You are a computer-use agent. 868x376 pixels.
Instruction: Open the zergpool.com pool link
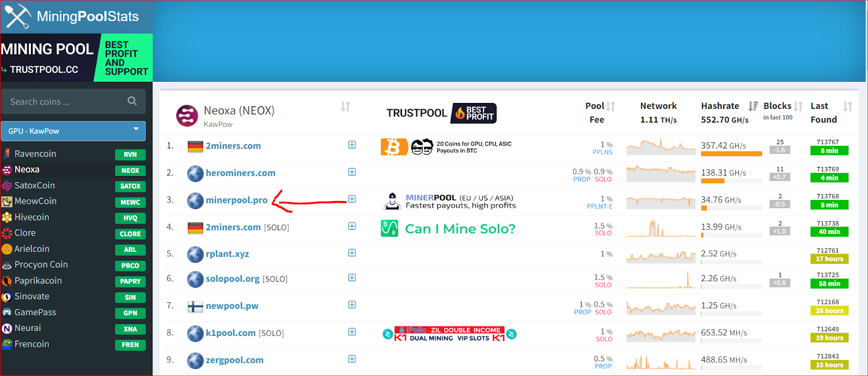pyautogui.click(x=234, y=360)
